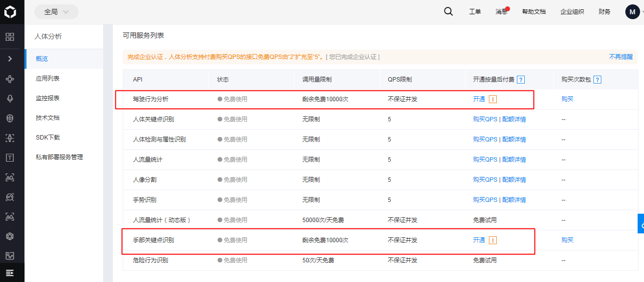
Task: Select 应用列表 in left menu
Action: click(48, 79)
